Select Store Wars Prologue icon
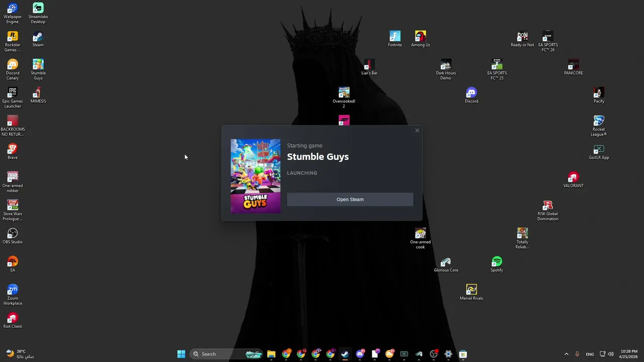Image resolution: width=644 pixels, height=362 pixels. 13,211
